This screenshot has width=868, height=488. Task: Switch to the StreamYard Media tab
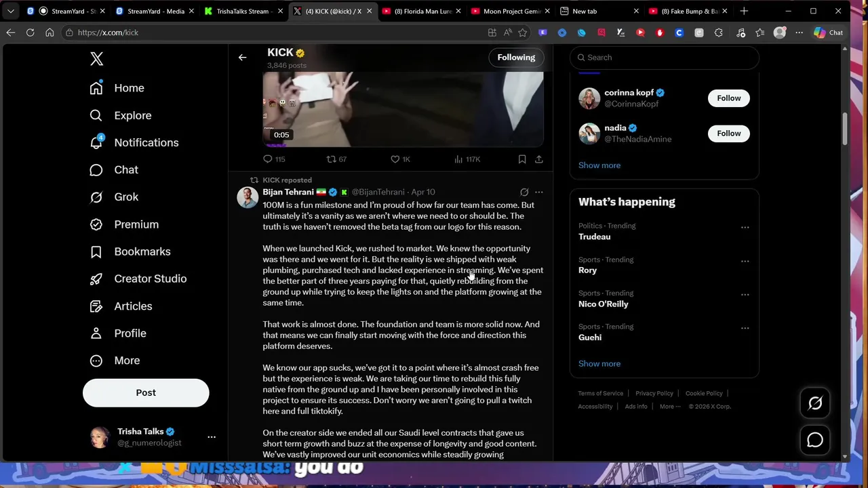tap(155, 12)
